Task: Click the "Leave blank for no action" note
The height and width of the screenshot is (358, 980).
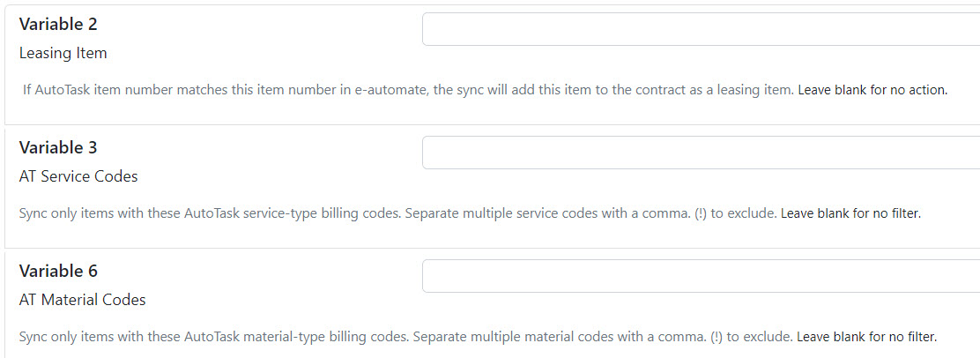Action: coord(872,90)
